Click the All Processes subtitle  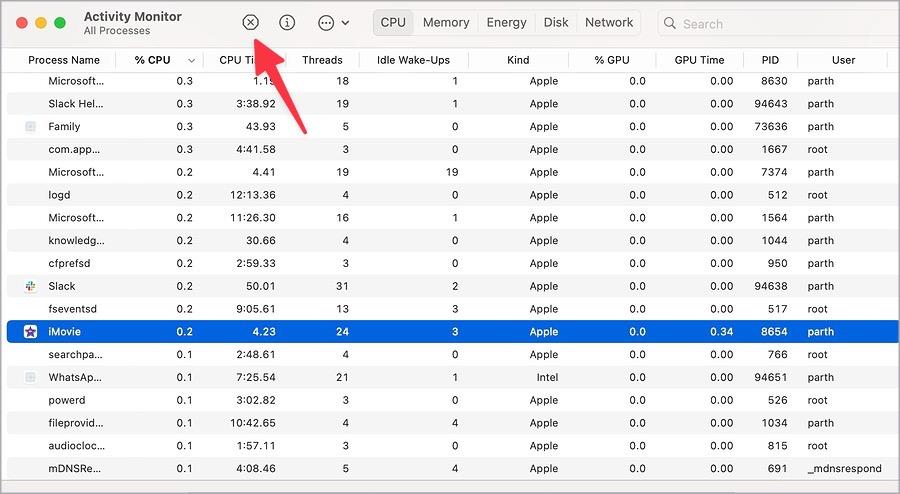(117, 31)
